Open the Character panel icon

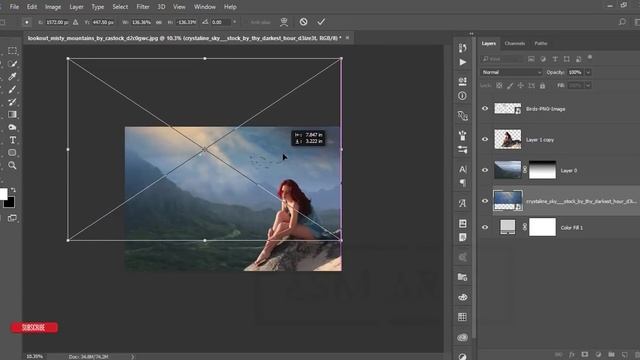462,169
